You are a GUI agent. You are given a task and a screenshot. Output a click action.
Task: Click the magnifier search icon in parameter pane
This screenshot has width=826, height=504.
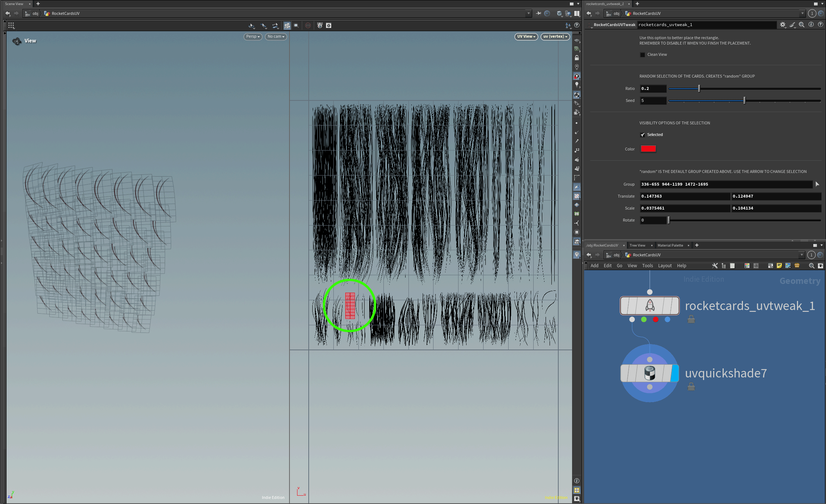point(802,25)
